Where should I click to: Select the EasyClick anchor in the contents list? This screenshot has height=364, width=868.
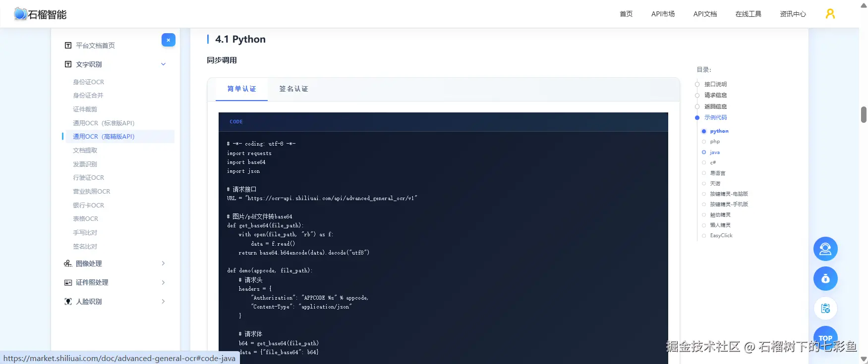[x=721, y=236]
